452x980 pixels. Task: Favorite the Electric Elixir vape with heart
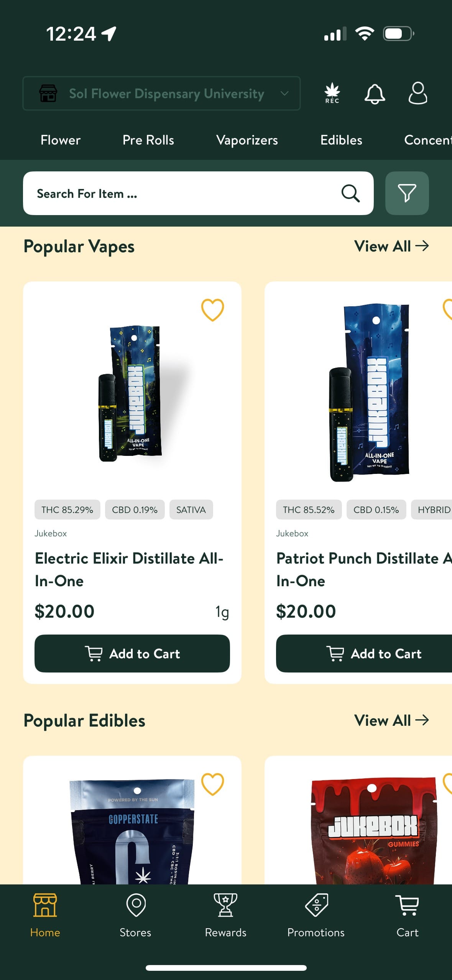(x=212, y=310)
